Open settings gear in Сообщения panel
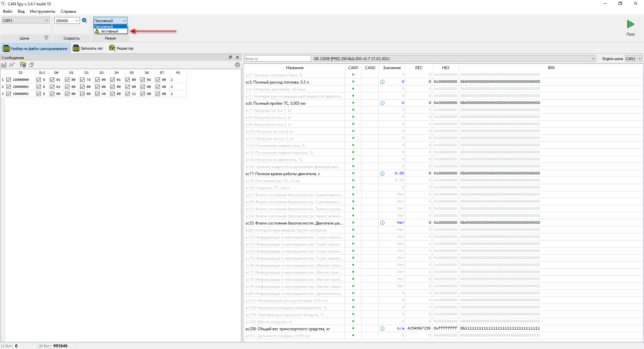This screenshot has width=644, height=349. point(237,65)
